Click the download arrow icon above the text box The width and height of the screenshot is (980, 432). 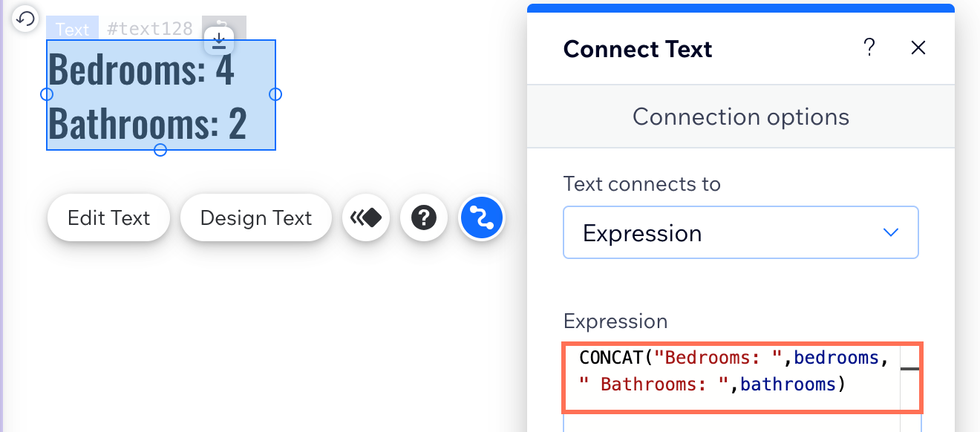click(219, 41)
